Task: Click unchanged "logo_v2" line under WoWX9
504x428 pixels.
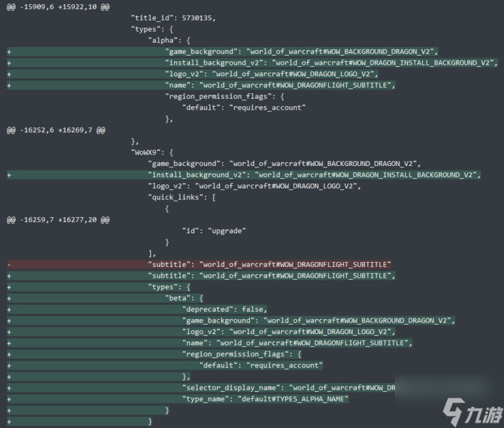Action: [x=254, y=186]
